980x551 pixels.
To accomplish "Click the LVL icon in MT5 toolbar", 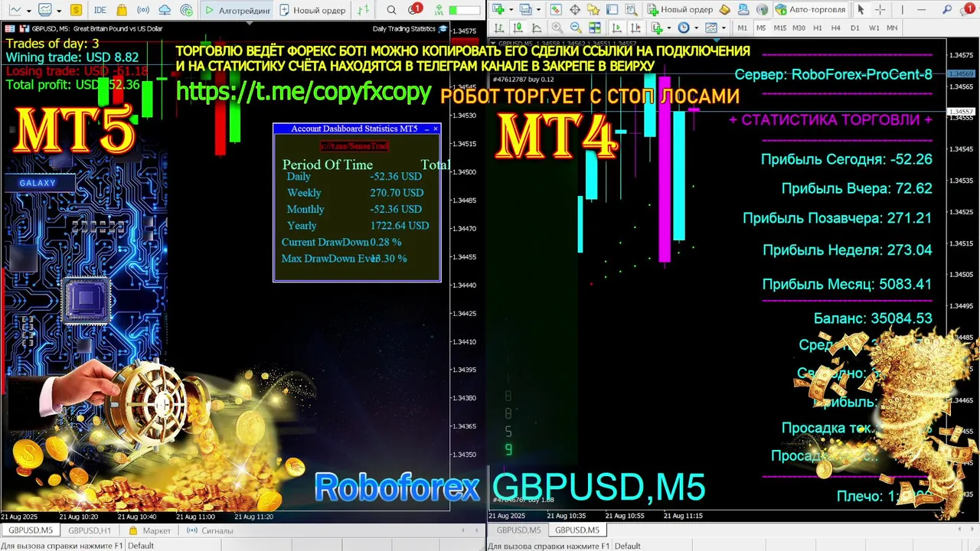I will pos(439,10).
